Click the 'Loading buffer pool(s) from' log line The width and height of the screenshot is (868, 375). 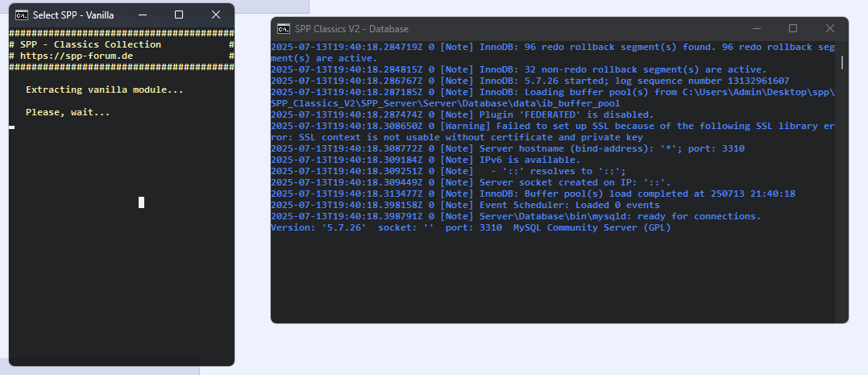click(x=552, y=98)
